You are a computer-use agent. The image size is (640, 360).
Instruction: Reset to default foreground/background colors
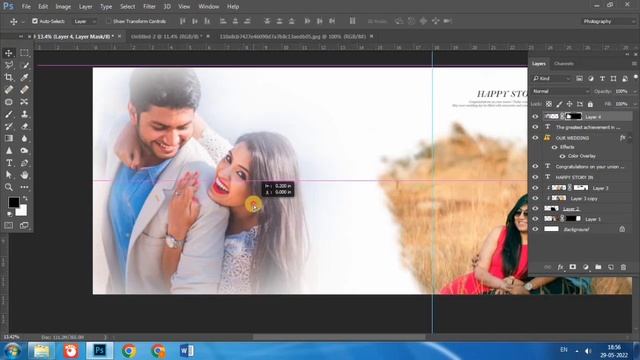click(10, 213)
